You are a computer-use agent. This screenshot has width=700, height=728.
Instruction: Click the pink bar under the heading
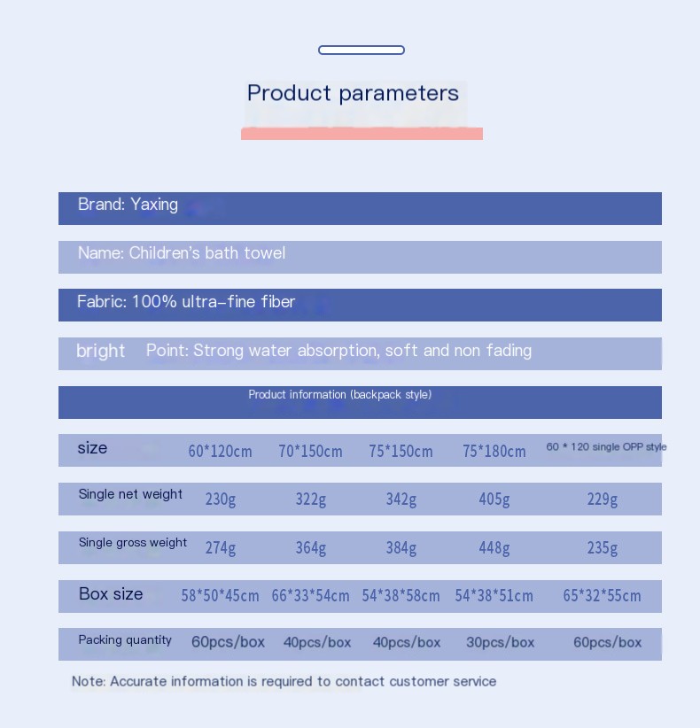pyautogui.click(x=362, y=134)
